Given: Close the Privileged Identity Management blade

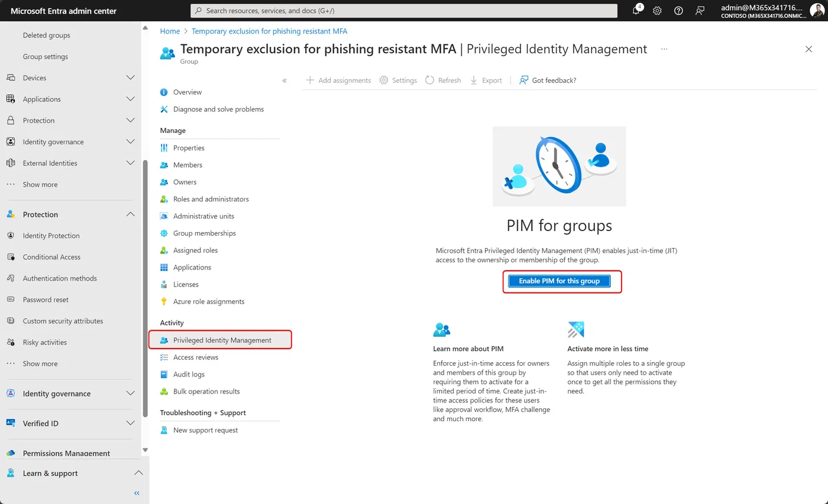Looking at the screenshot, I should point(808,49).
